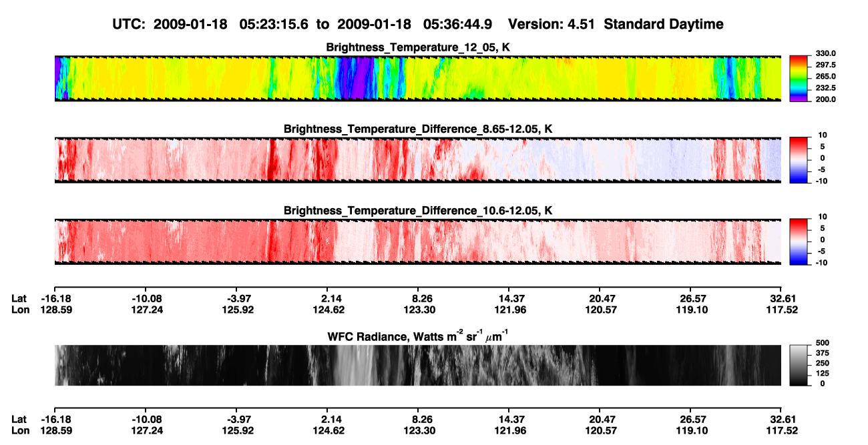Click the 10.6-12.05 difference image strip
This screenshot has width=868, height=445.
coord(417,242)
